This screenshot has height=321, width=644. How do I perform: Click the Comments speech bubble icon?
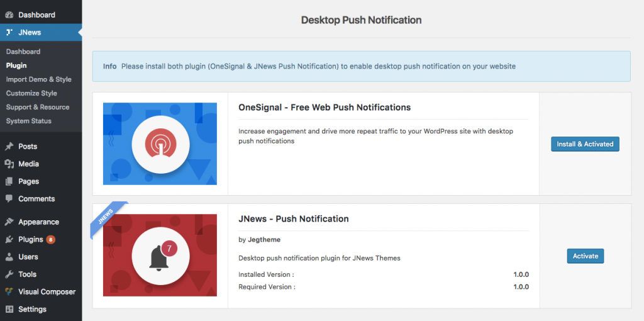(9, 199)
